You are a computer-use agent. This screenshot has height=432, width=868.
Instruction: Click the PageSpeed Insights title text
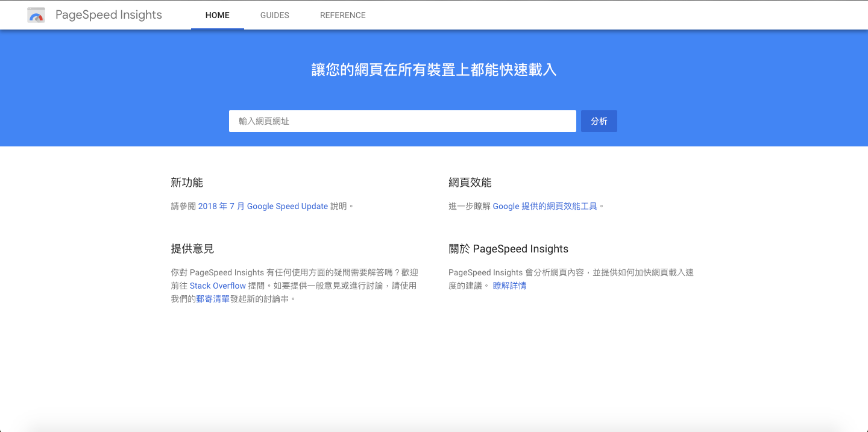pos(108,15)
